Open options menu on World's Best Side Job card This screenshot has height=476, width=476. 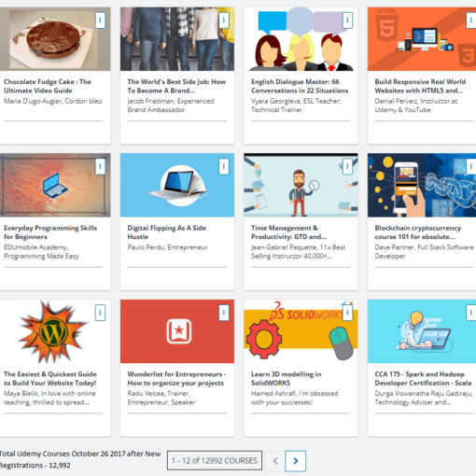coord(224,21)
